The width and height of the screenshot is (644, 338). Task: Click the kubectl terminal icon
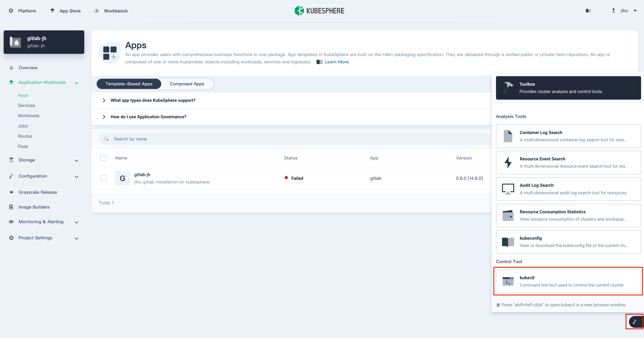pyautogui.click(x=508, y=281)
